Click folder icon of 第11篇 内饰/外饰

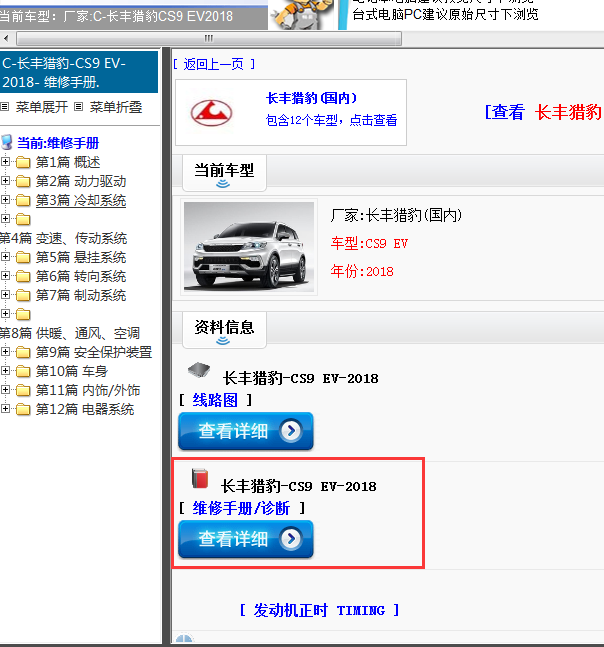[23, 390]
